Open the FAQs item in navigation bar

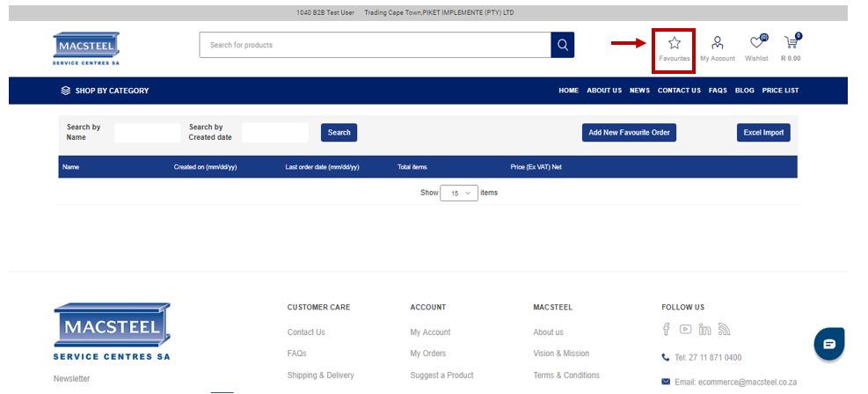point(718,91)
